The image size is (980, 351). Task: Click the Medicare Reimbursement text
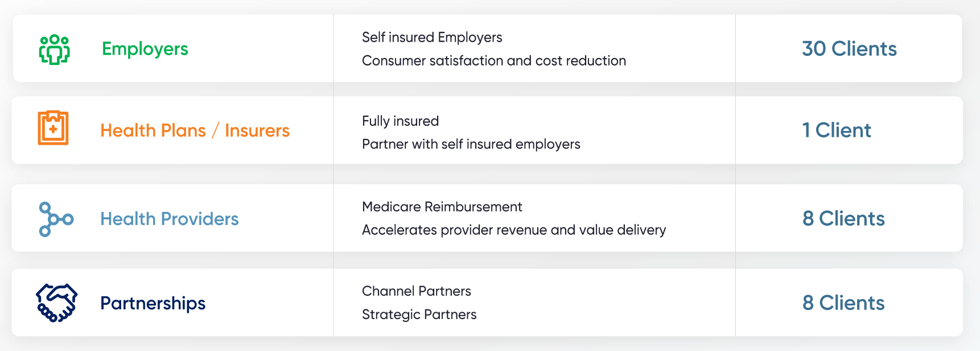pyautogui.click(x=442, y=207)
